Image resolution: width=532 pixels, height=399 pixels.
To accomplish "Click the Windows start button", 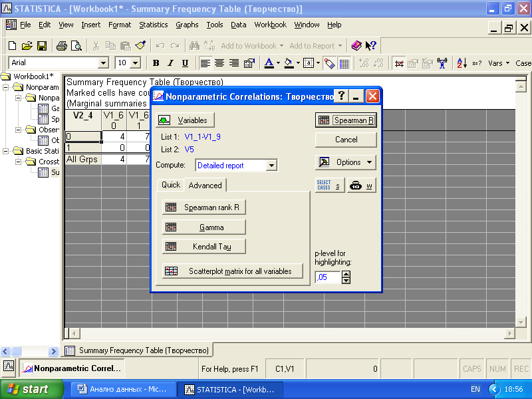I will [31, 389].
